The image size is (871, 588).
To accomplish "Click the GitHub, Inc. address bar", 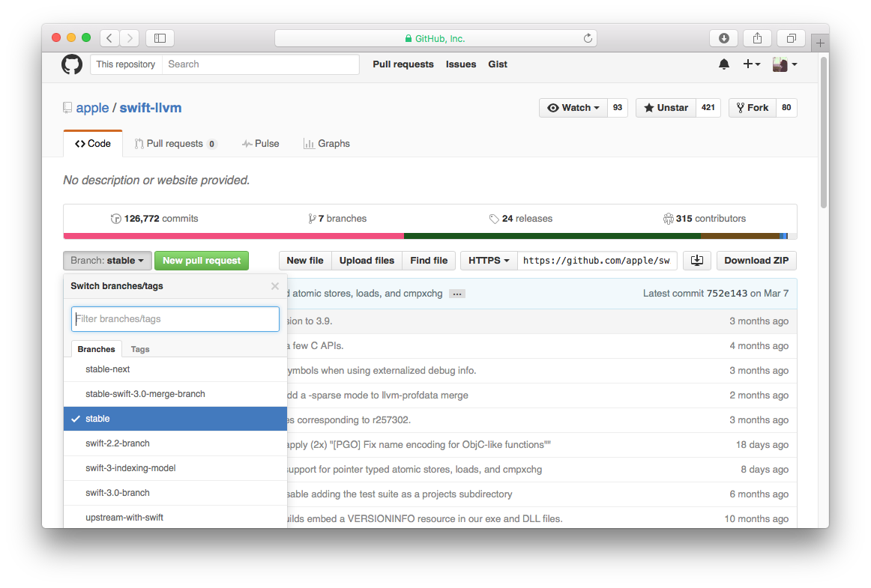I will pos(435,38).
